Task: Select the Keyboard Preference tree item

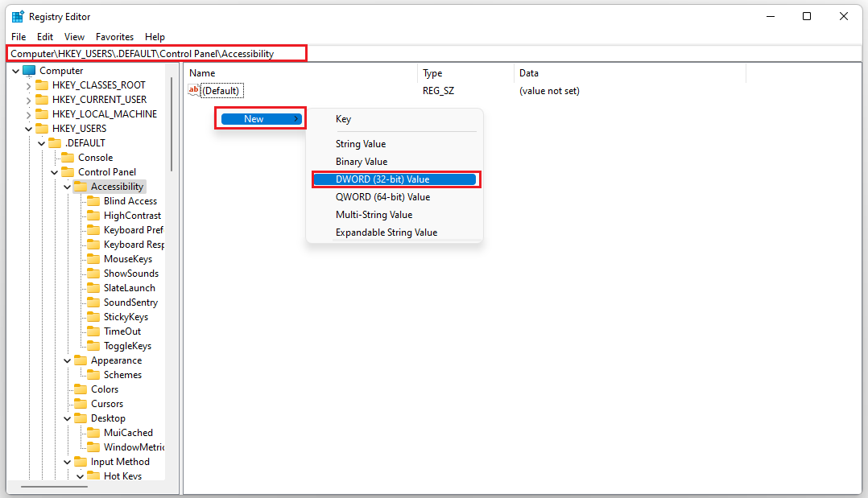Action: 134,230
